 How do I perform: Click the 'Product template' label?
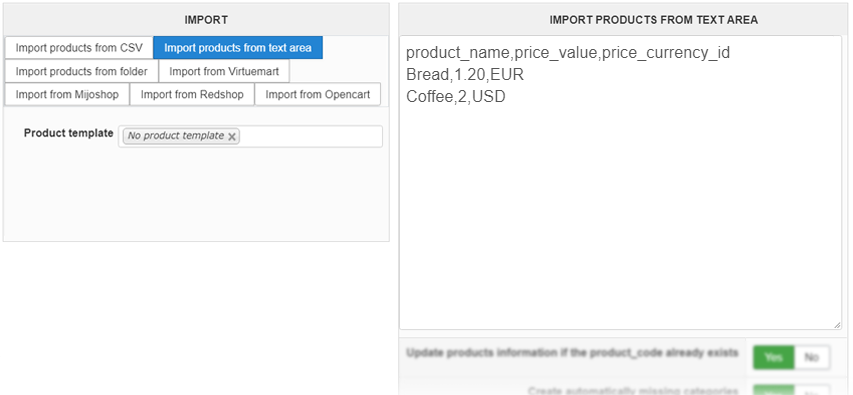pos(69,133)
